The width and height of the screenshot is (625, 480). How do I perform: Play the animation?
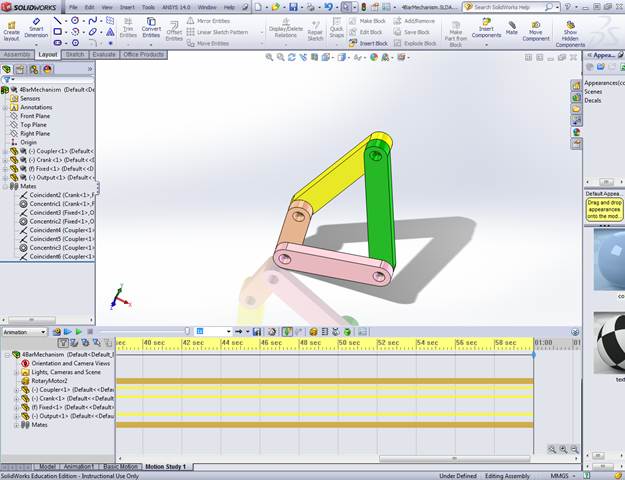point(79,332)
